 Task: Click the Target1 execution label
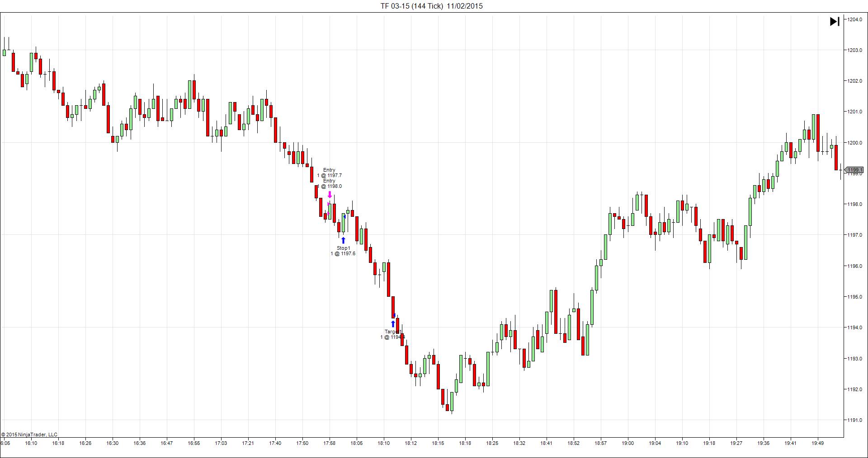coord(392,334)
